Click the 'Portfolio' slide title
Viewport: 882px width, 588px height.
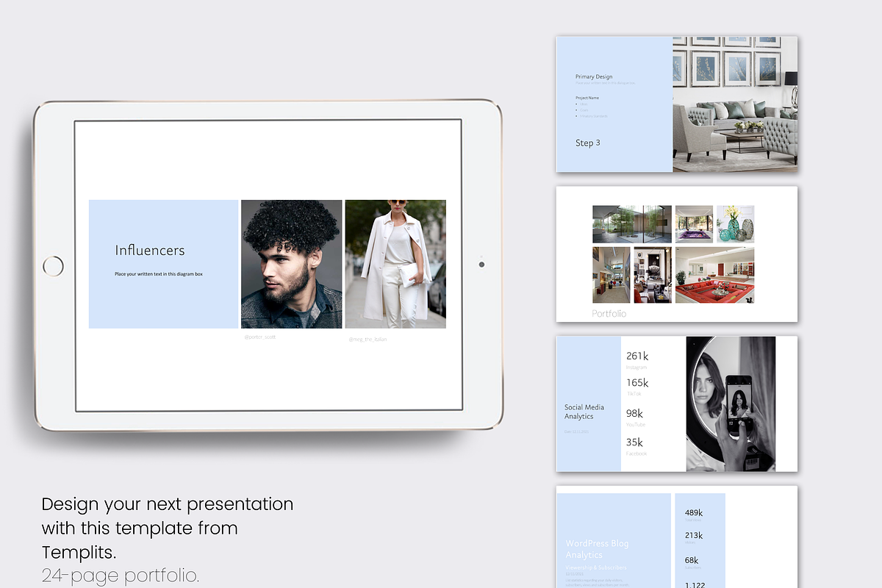click(609, 314)
